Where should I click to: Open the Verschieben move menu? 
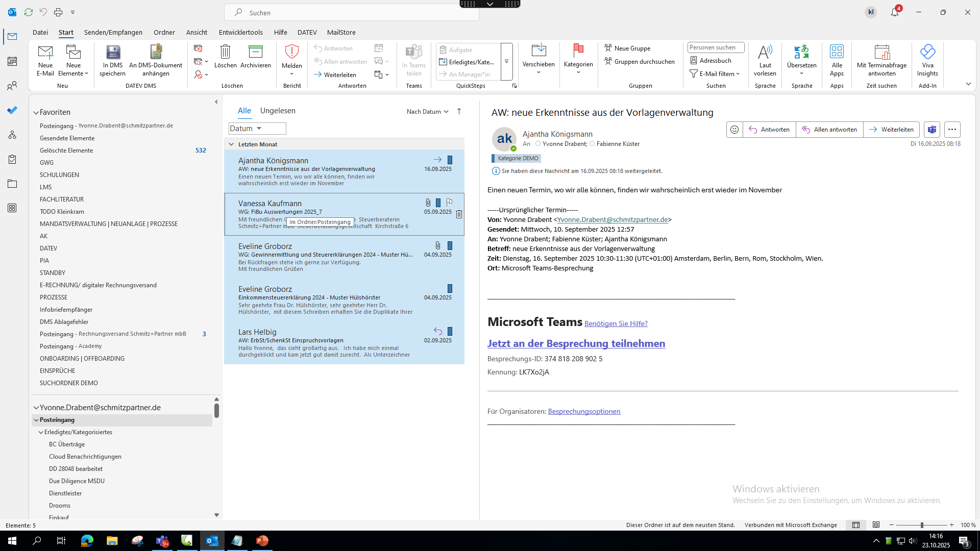(x=538, y=60)
